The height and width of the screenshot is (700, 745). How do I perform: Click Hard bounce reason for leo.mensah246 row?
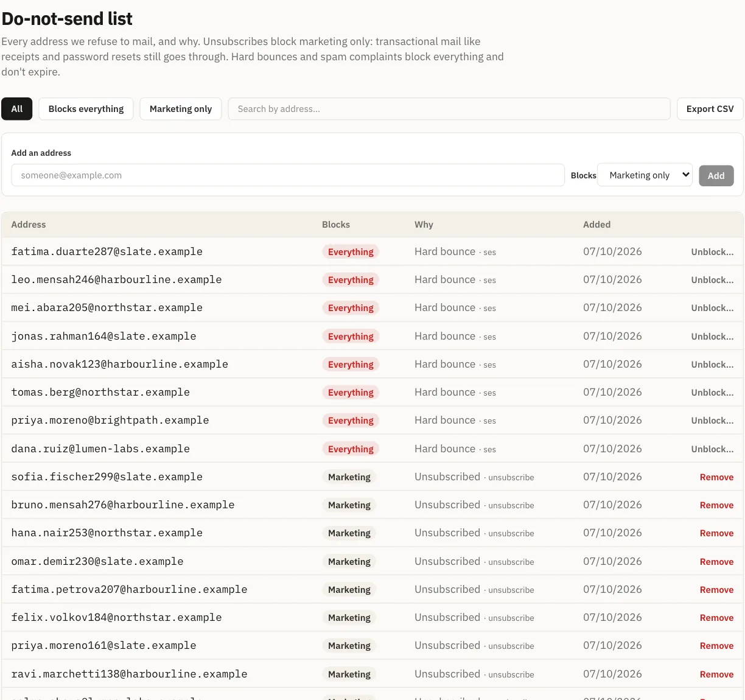click(445, 279)
